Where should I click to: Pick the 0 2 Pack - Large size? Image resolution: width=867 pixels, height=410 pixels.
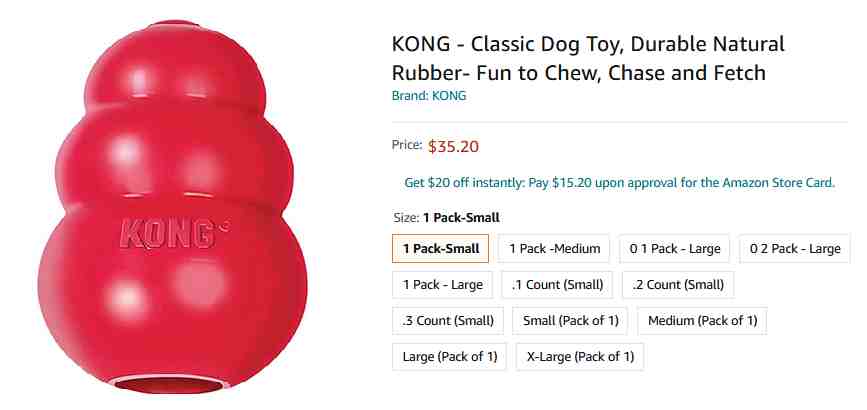click(795, 248)
